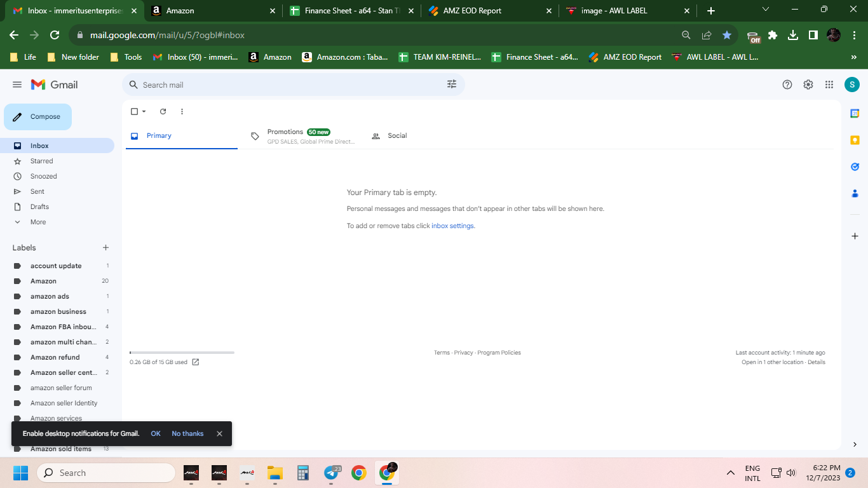The image size is (868, 488).
Task: Open the account update label
Action: (57, 266)
